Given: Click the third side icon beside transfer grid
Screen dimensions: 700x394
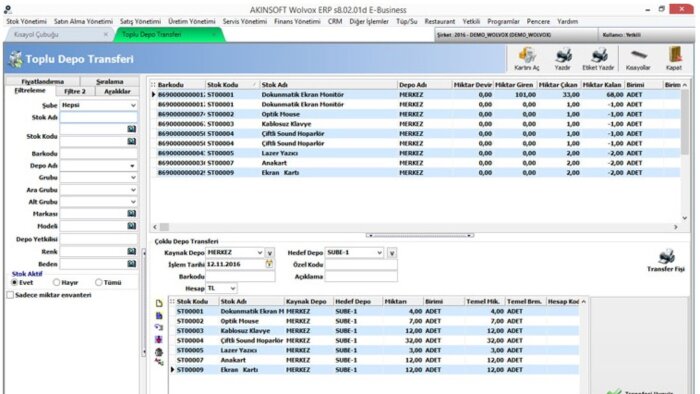Looking at the screenshot, I should (x=159, y=328).
